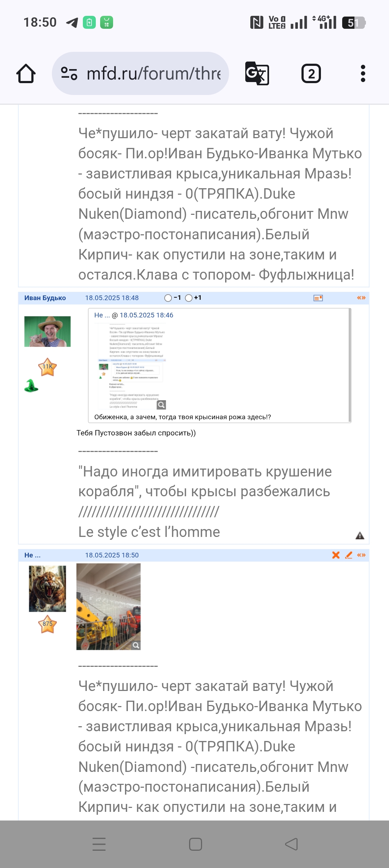Open Google Translate page icon
The width and height of the screenshot is (389, 868).
[257, 73]
